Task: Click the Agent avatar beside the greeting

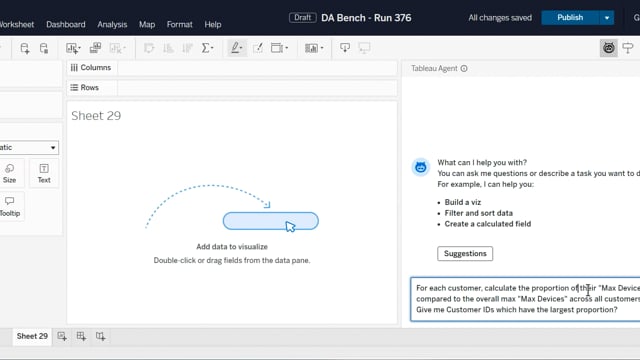Action: click(420, 167)
